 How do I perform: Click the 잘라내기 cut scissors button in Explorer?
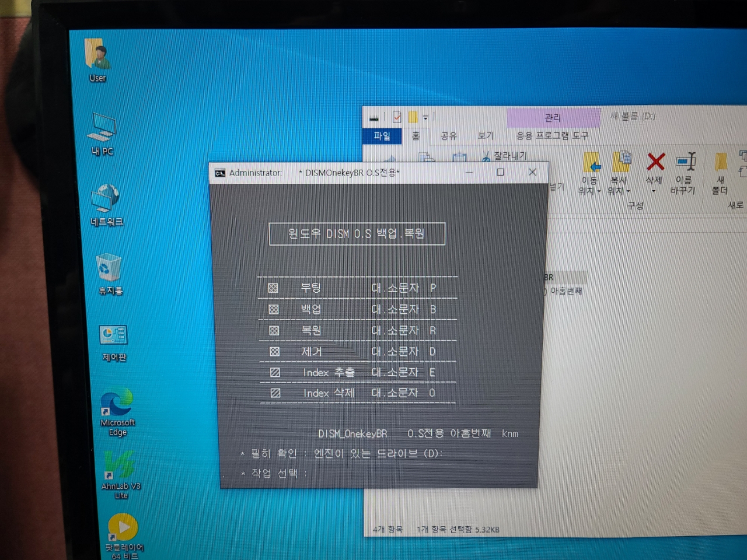505,156
